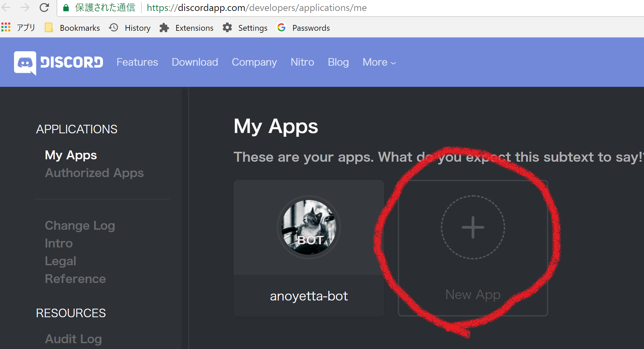Image resolution: width=644 pixels, height=349 pixels.
Task: Open the Bookmarks folder shortcut
Action: click(73, 28)
